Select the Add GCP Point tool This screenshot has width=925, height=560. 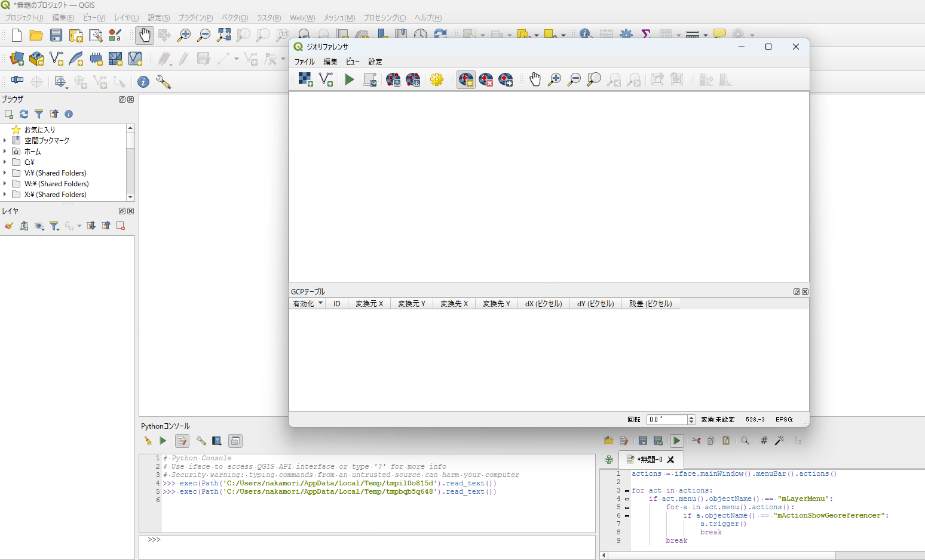point(466,79)
